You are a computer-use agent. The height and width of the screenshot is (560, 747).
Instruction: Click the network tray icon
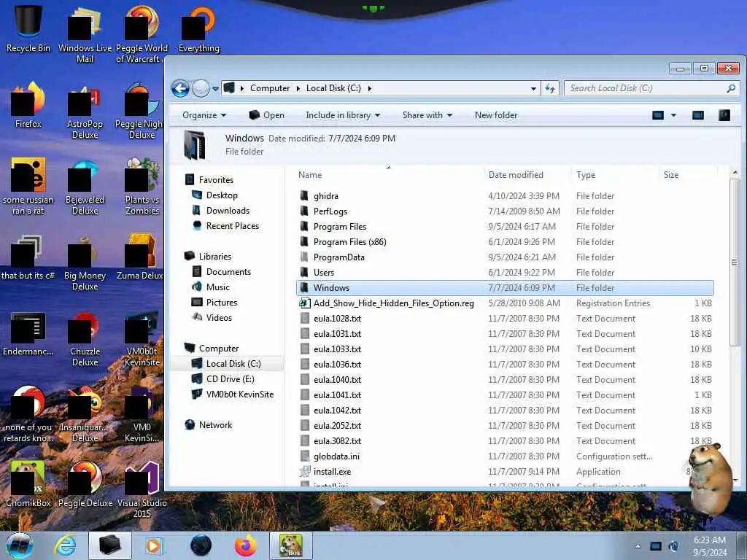tap(656, 546)
